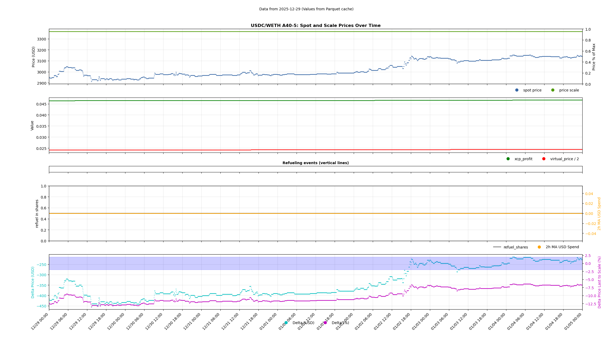The image size is (613, 364).
Task: Click the refuel_shares legend line sample
Action: [x=497, y=247]
